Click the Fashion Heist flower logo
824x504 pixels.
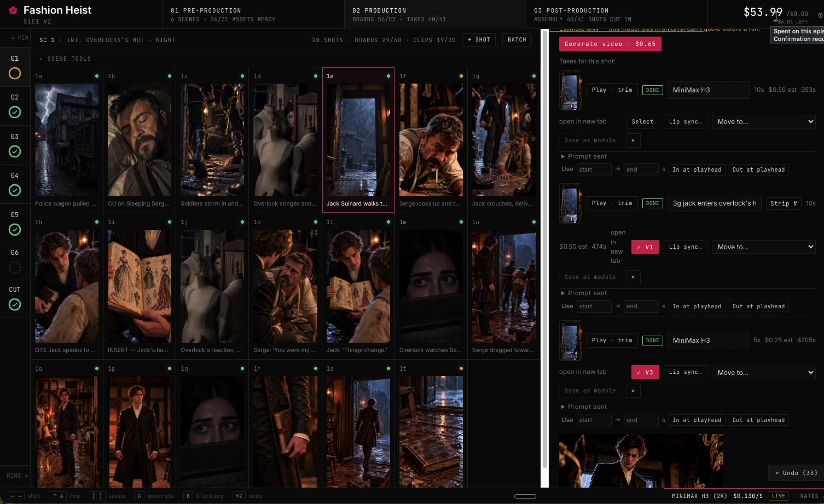[x=13, y=10]
